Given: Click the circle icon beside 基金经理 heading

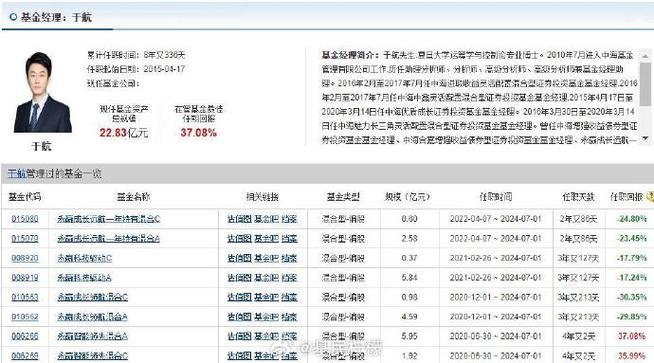Looking at the screenshot, I should tap(13, 17).
